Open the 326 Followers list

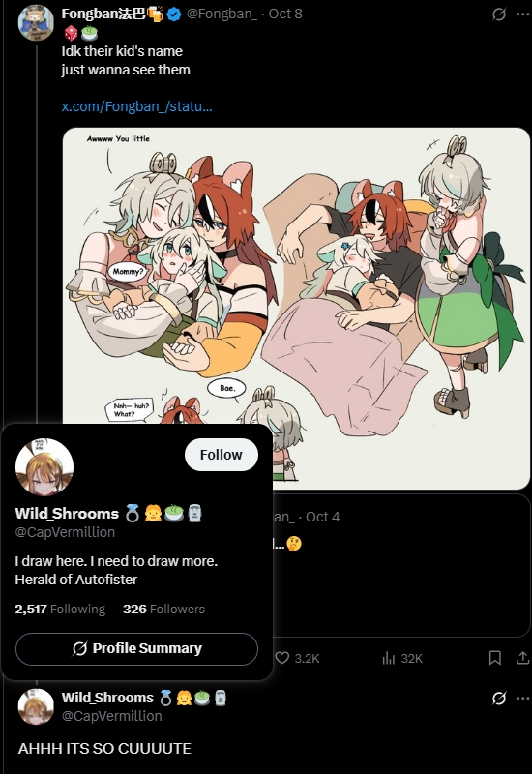click(163, 610)
